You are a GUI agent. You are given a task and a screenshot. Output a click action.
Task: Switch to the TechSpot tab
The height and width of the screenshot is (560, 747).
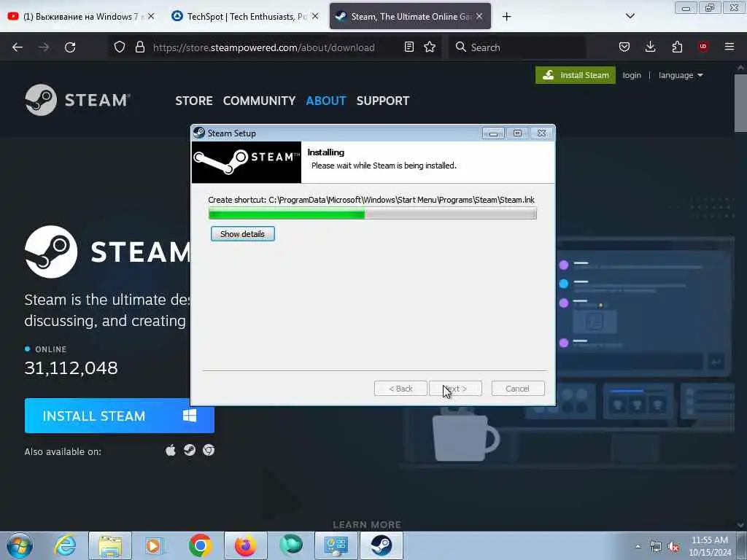click(239, 17)
